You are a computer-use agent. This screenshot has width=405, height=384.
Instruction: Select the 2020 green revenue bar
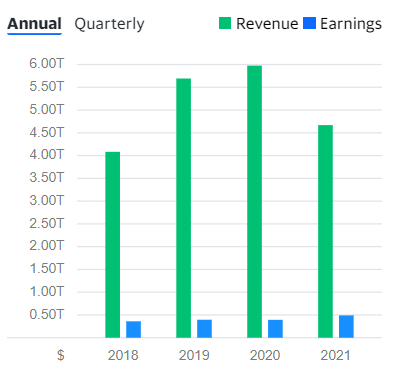(x=255, y=202)
